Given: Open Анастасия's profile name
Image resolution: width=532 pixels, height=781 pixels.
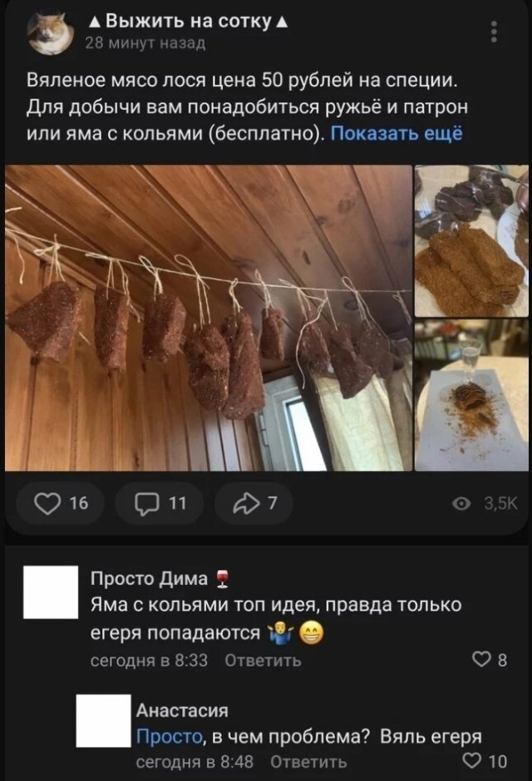Looking at the screenshot, I should tap(182, 710).
